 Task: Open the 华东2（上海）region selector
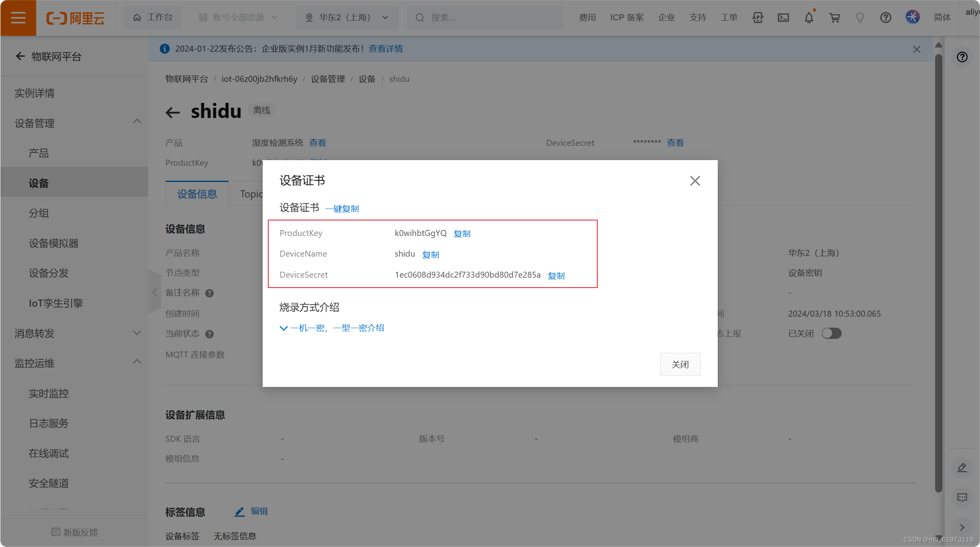347,17
